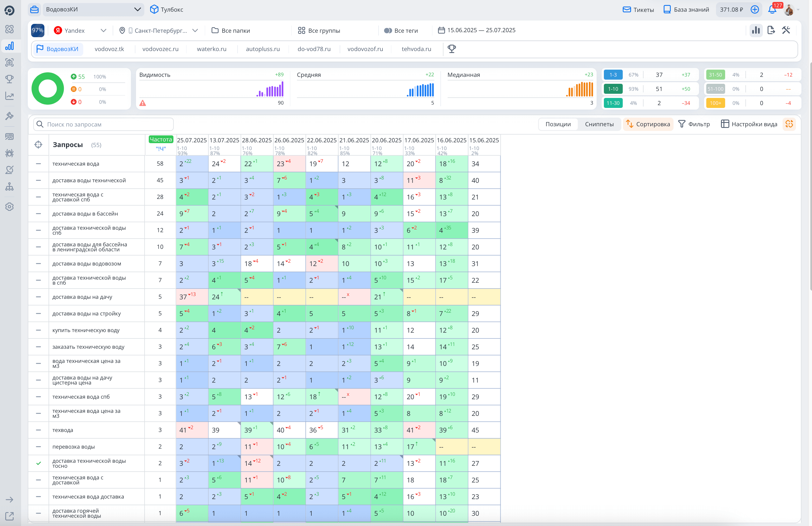
Task: Click the export file icon
Action: (x=771, y=30)
